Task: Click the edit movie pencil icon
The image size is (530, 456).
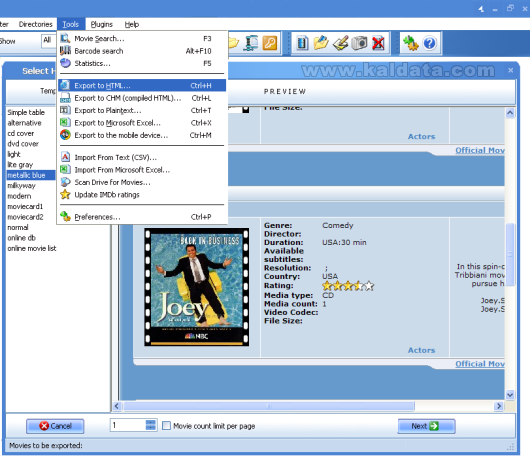Action: 340,43
